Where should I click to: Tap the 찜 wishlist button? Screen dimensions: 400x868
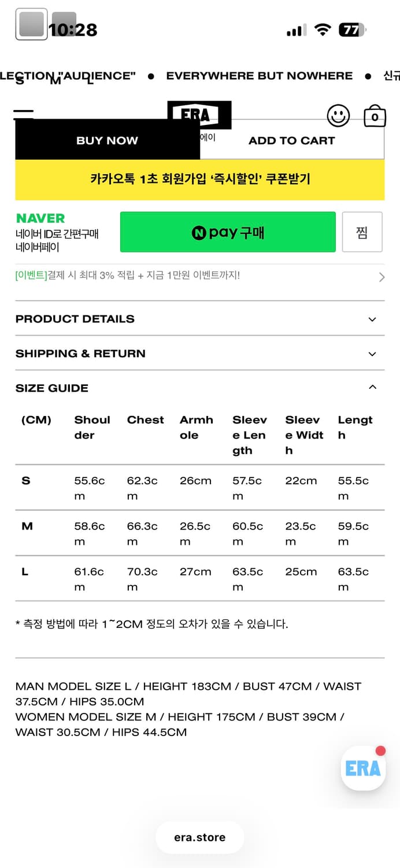coord(362,231)
